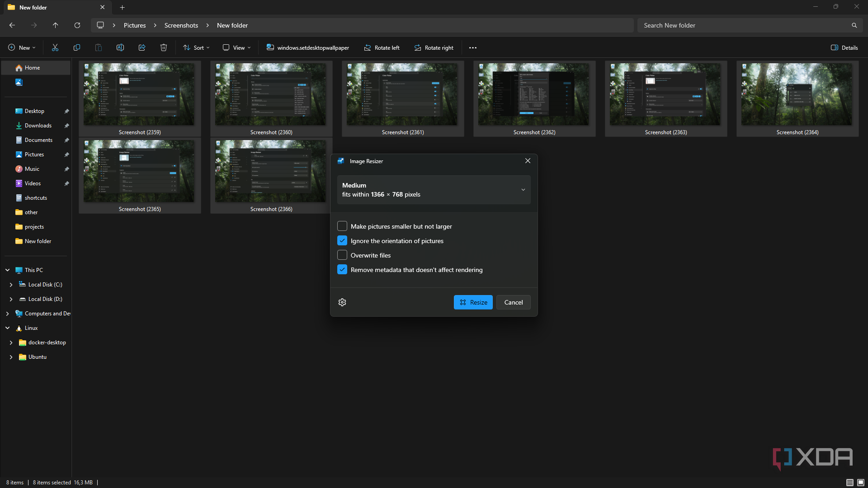868x488 pixels.
Task: Click the Resize button
Action: [473, 302]
